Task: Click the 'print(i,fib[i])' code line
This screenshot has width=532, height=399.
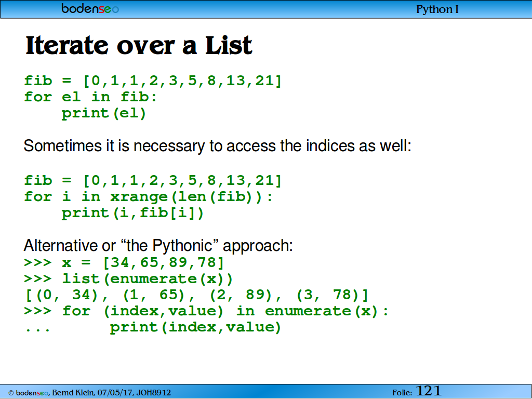Action: [132, 214]
